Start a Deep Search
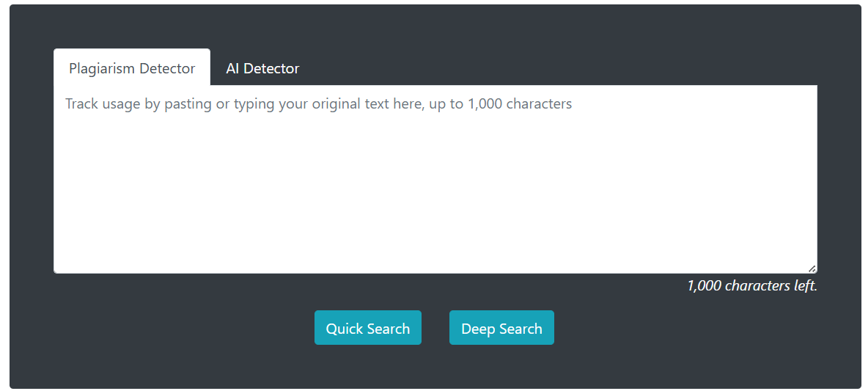The image size is (868, 391). pyautogui.click(x=501, y=328)
